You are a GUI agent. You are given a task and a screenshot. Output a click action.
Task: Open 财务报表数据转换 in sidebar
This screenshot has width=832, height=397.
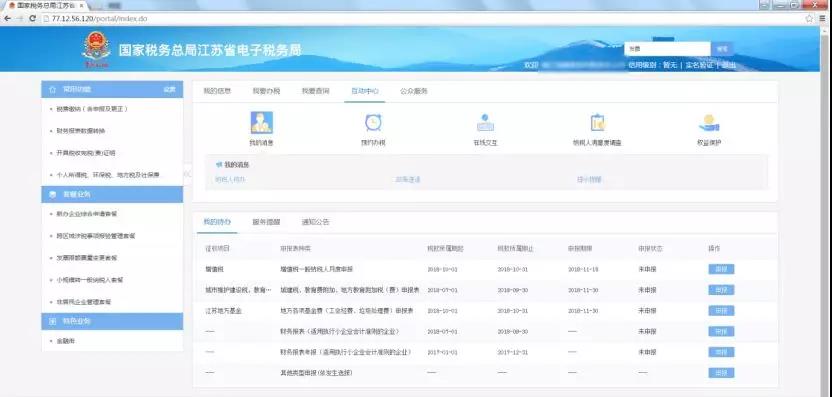tap(81, 131)
